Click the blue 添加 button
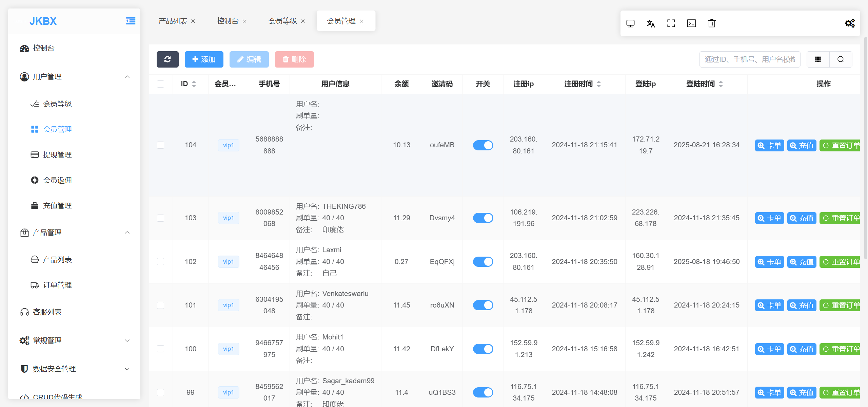This screenshot has width=868, height=407. tap(204, 59)
